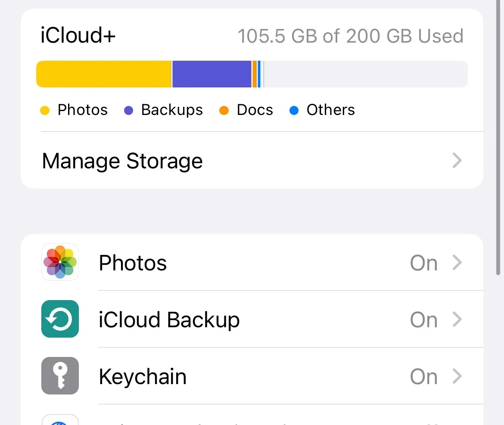Click the yellow Photos legend dot
Viewport: 504px width, 425px height.
pyautogui.click(x=45, y=110)
